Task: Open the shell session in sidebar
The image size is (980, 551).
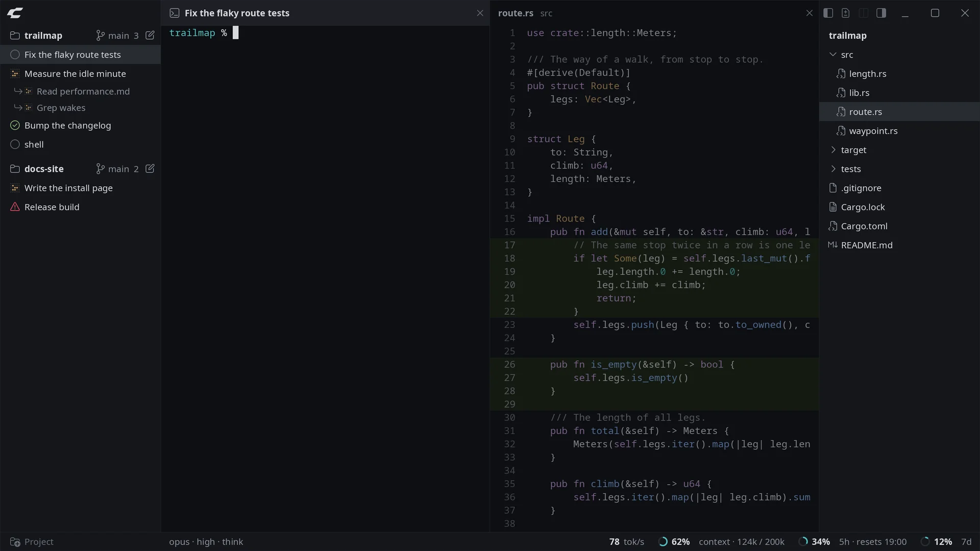Action: pyautogui.click(x=81, y=144)
